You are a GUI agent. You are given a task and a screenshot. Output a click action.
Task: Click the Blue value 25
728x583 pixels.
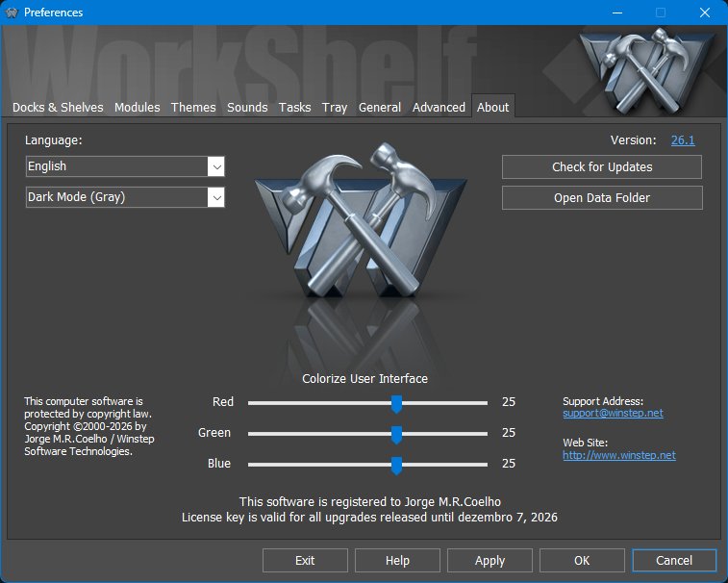tap(509, 463)
